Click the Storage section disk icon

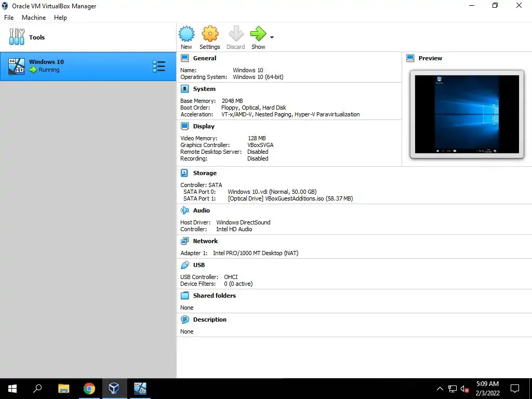point(184,173)
